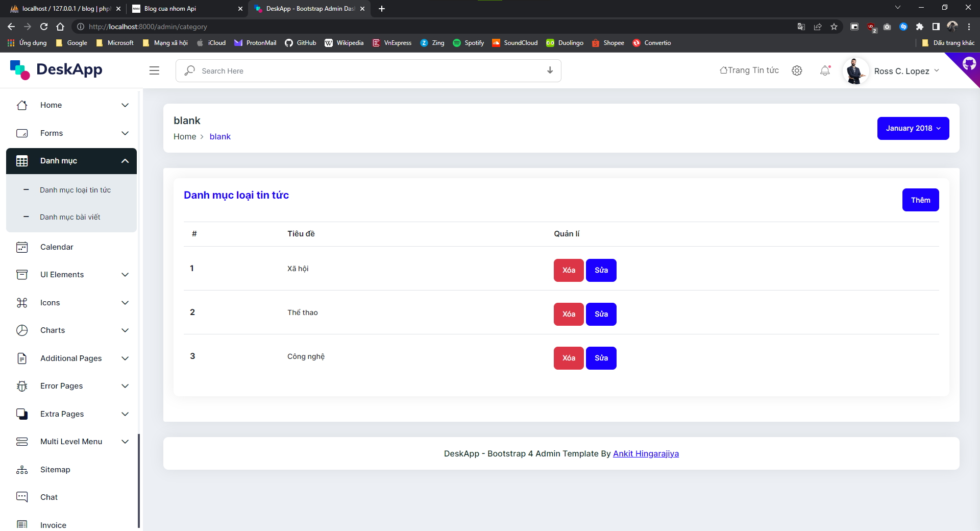Click Xóa for Thể thao row
Image resolution: width=980 pixels, height=531 pixels.
pyautogui.click(x=569, y=314)
